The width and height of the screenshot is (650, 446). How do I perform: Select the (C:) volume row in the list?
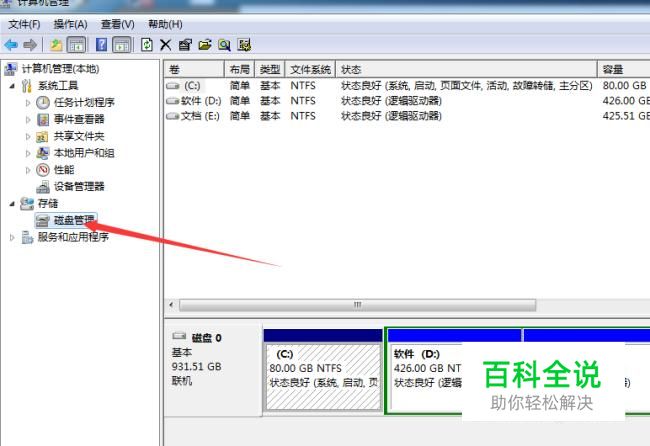tap(407, 86)
